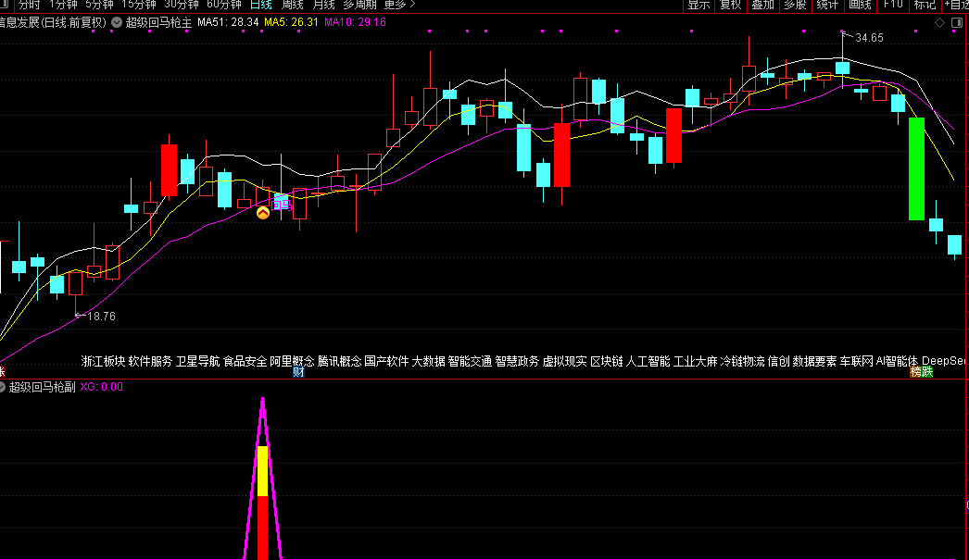Viewport: 969px width, 560px height.
Task: Click the 榜 marker on timeline
Action: 915,372
